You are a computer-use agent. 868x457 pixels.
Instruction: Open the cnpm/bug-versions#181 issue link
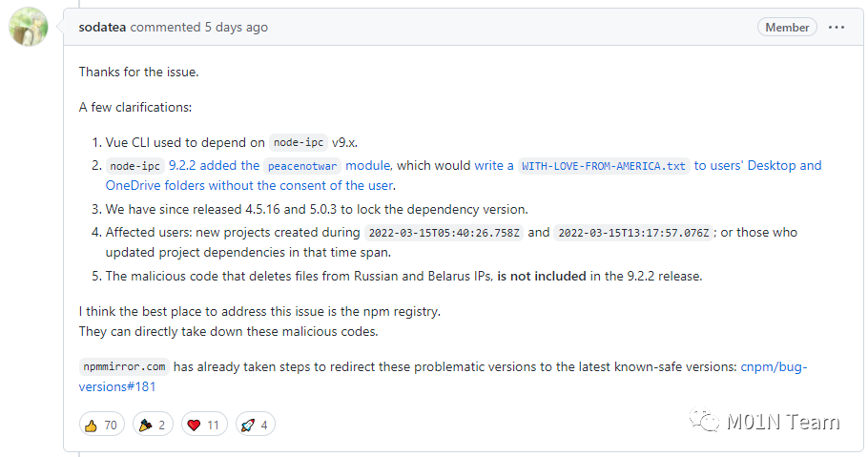point(774,366)
